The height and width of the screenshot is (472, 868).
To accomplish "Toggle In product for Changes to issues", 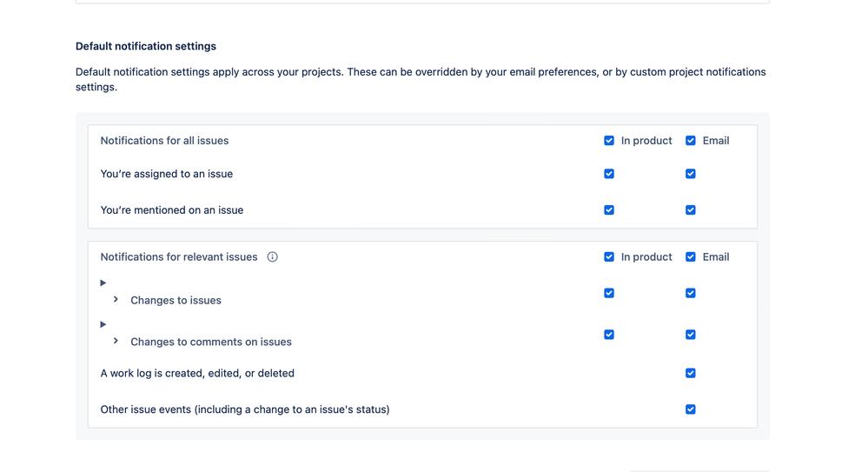I will (x=609, y=293).
